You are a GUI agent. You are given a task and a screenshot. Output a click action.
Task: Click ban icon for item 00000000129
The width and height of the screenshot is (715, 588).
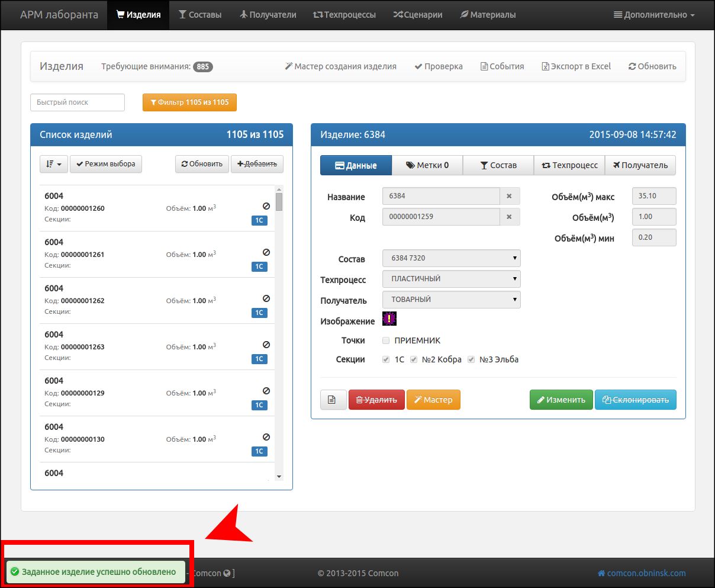[x=266, y=391]
